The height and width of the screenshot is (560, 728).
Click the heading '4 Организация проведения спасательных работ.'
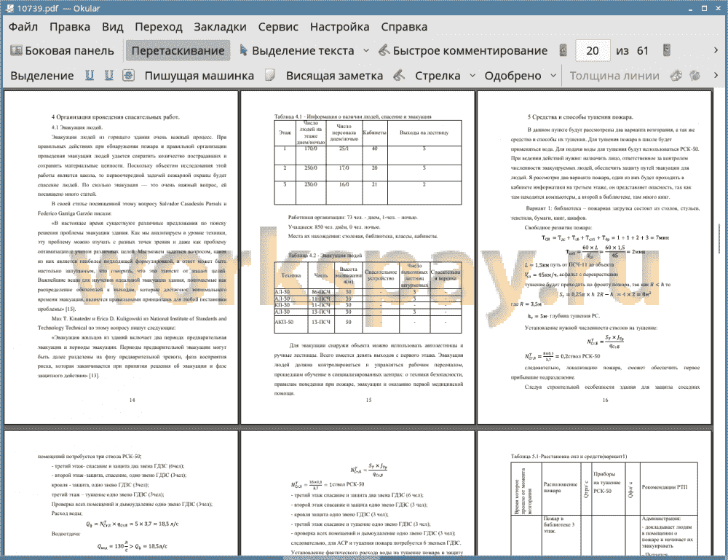pos(115,117)
